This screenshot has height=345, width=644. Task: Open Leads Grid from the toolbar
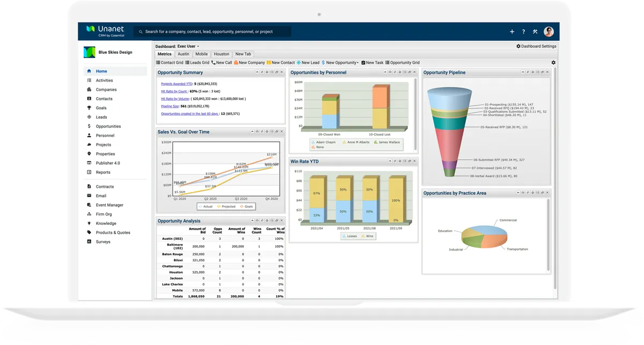(197, 63)
